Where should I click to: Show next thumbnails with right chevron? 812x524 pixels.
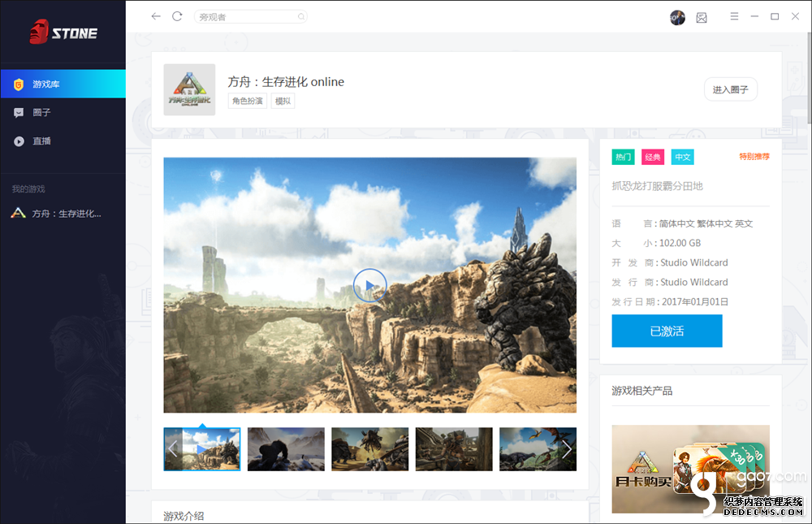tap(568, 448)
